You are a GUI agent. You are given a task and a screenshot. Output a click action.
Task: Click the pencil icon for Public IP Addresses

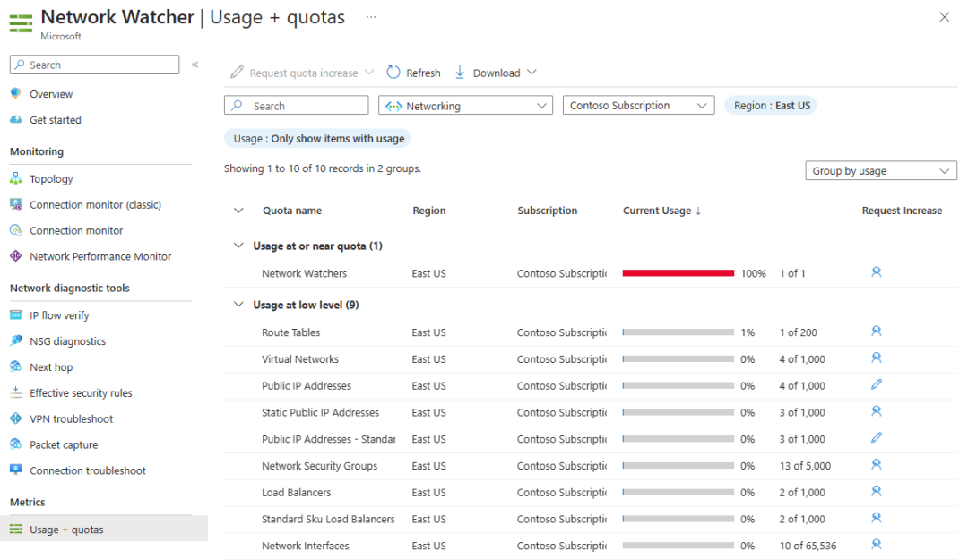tap(877, 385)
